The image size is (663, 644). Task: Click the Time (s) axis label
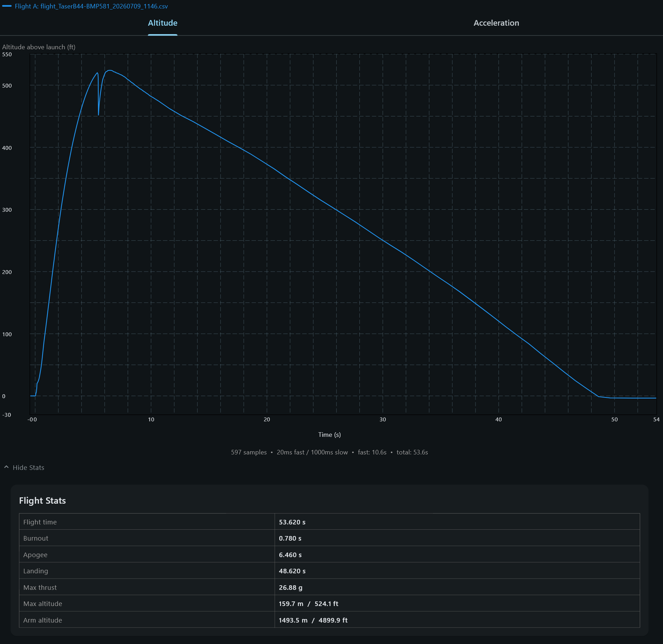[330, 435]
